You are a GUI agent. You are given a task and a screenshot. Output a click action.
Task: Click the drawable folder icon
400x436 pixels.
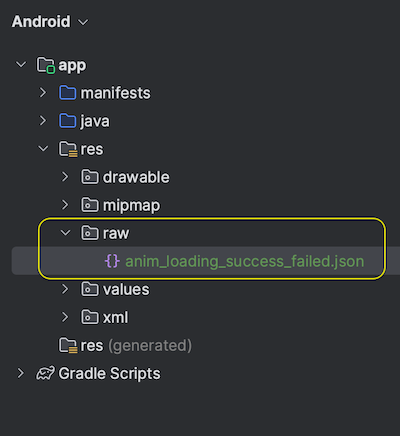[x=90, y=177]
